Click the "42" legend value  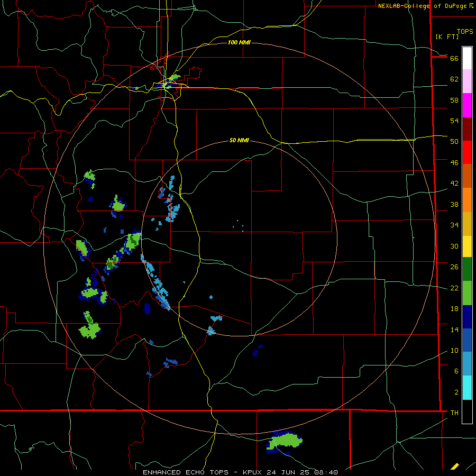coord(454,184)
